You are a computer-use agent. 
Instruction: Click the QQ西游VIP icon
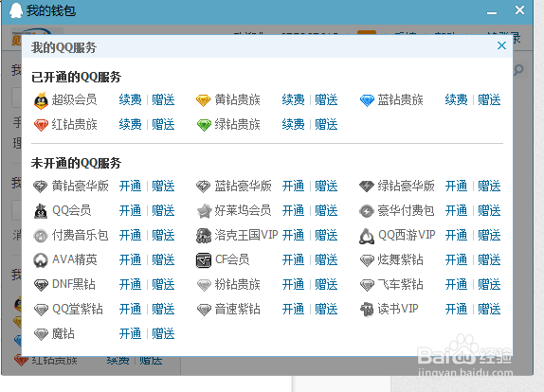pos(367,236)
